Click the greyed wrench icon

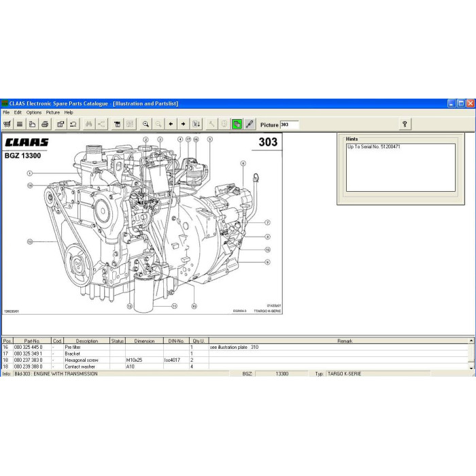pos(211,124)
